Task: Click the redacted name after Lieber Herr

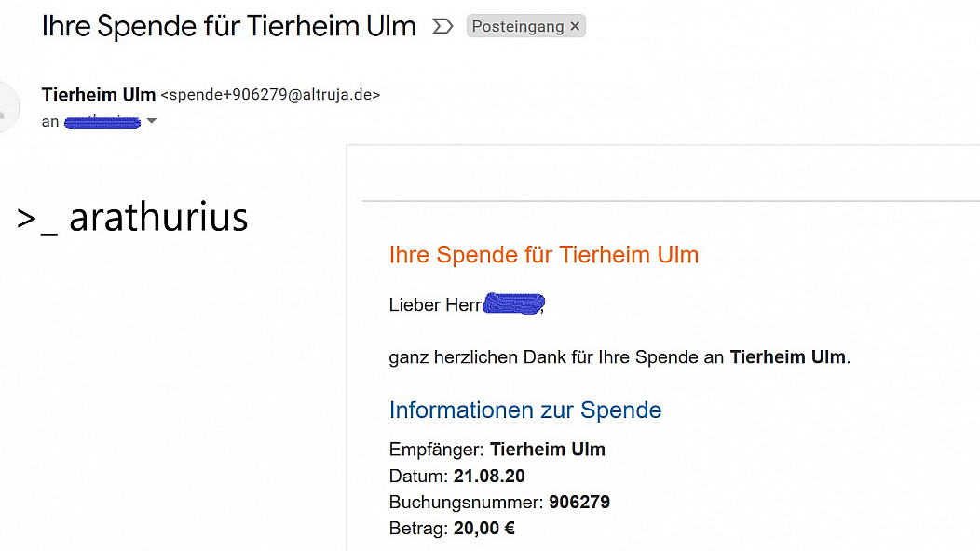Action: point(513,303)
